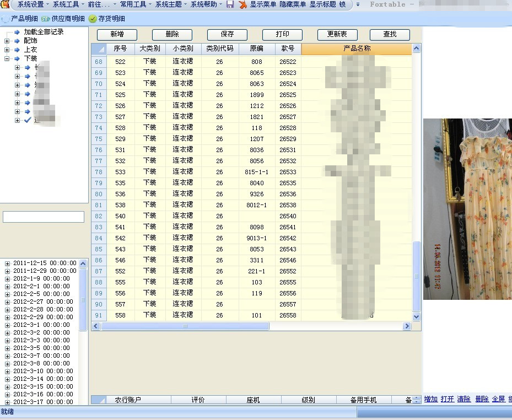
Task: Expand the 上衣 category node
Action: [7, 50]
